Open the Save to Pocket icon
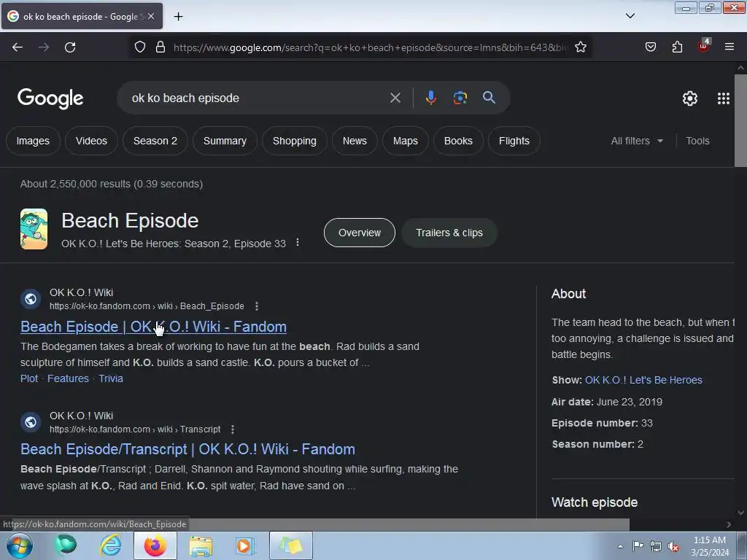The height and width of the screenshot is (560, 747). 650,47
